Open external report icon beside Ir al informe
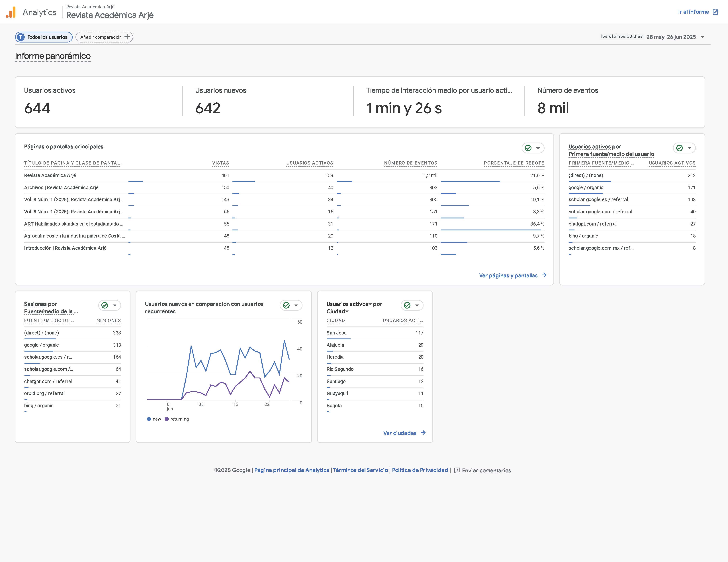The width and height of the screenshot is (728, 562). (715, 12)
